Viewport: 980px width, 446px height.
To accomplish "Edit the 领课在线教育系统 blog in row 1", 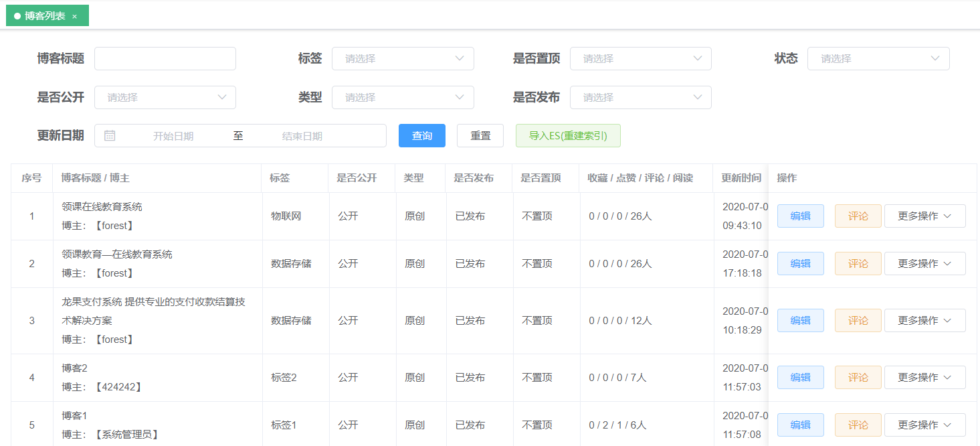I will click(x=800, y=216).
